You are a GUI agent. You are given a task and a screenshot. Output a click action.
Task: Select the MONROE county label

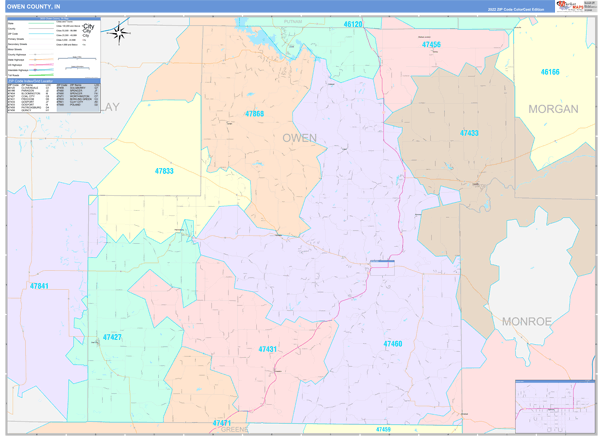(x=526, y=321)
